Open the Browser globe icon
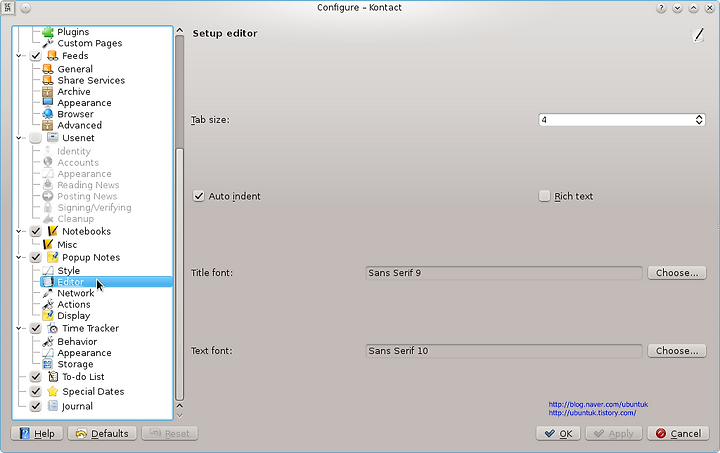Image resolution: width=720 pixels, height=453 pixels. (x=48, y=114)
